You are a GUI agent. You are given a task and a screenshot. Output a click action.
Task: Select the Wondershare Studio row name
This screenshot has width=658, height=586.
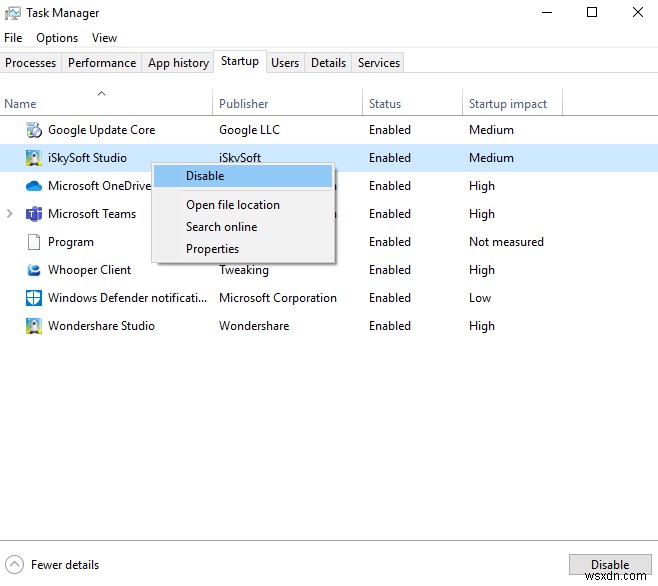101,326
